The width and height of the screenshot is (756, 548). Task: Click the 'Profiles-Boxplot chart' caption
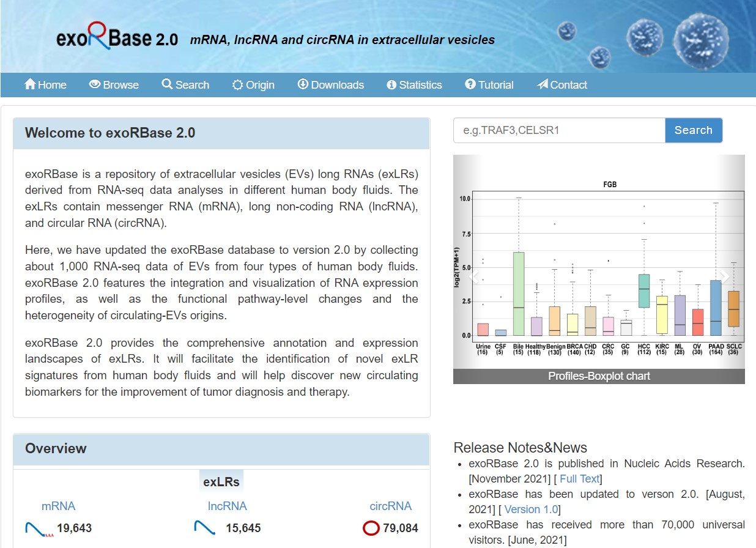click(x=599, y=376)
